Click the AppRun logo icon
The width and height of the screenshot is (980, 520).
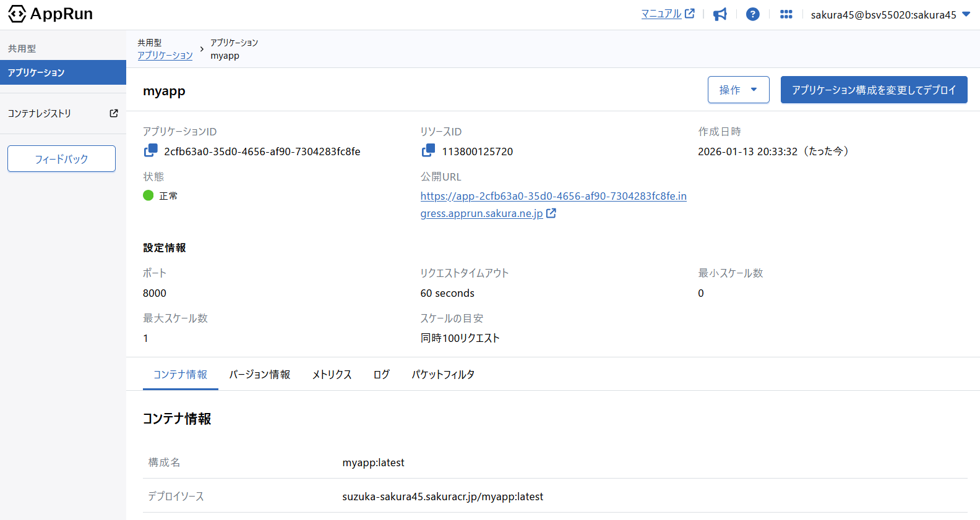17,14
